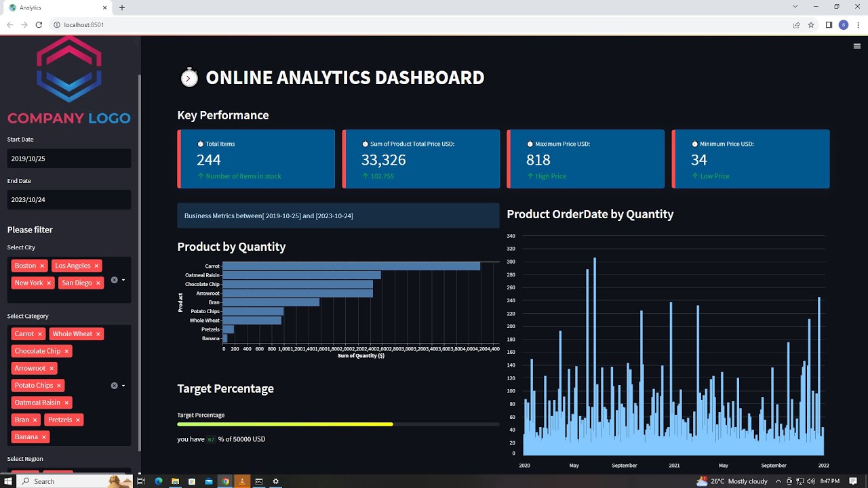The image size is (868, 488).
Task: Open the Chrome profile avatar
Action: click(844, 25)
